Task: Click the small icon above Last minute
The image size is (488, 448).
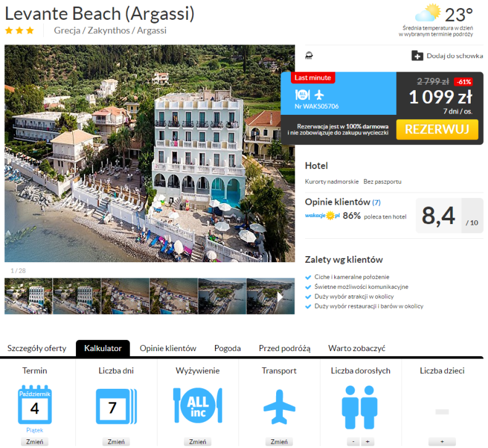Action: coord(309,56)
